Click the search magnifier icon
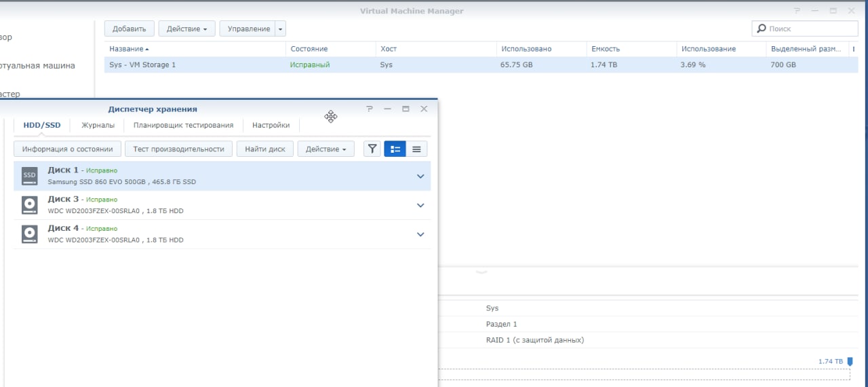 click(x=762, y=29)
